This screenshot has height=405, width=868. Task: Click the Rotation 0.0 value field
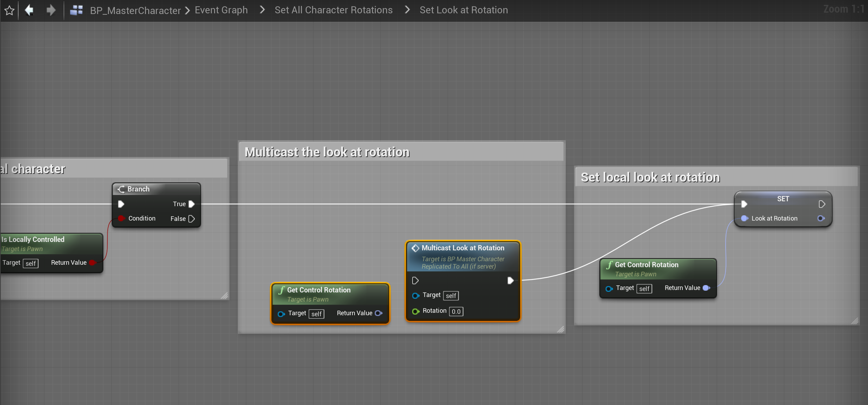456,311
